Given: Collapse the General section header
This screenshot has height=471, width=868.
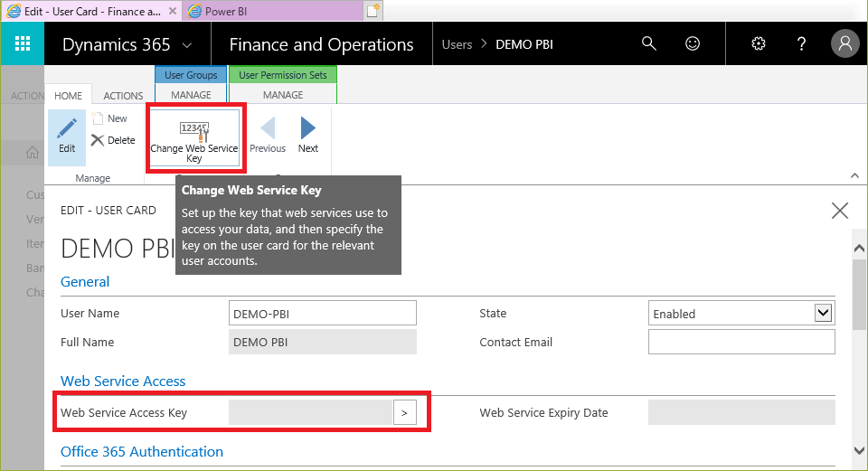Looking at the screenshot, I should [85, 282].
